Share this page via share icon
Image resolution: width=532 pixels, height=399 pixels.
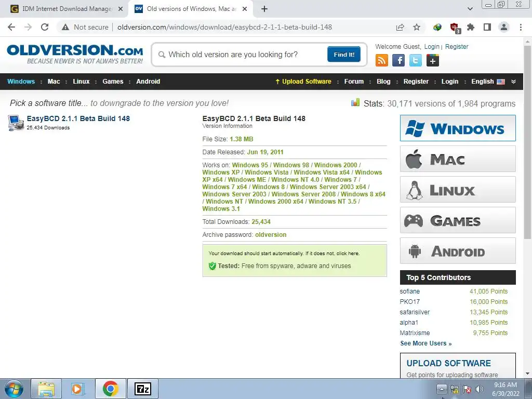400,27
